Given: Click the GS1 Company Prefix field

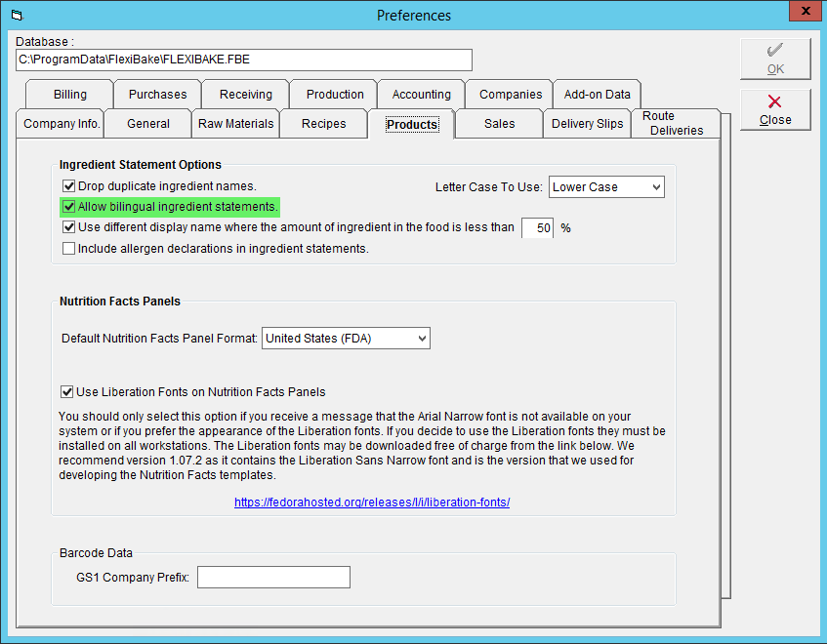Looking at the screenshot, I should click(x=273, y=577).
